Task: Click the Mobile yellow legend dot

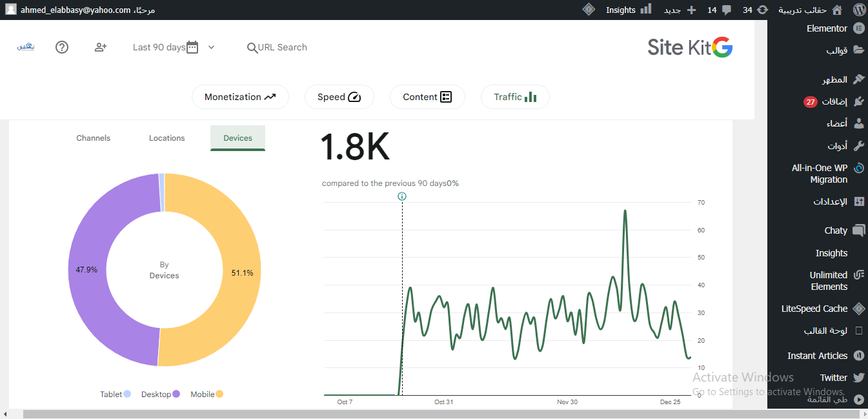Action: point(219,394)
